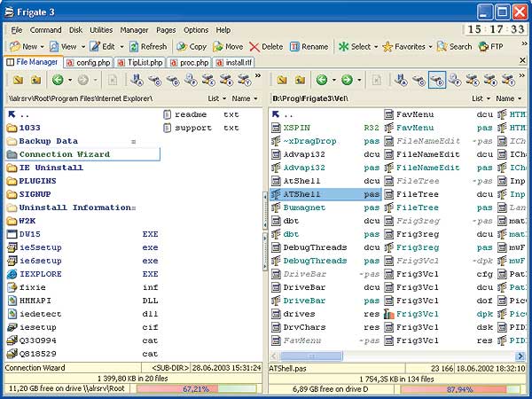Click the green Select asterisk icon
This screenshot has width=532, height=399.
343,46
